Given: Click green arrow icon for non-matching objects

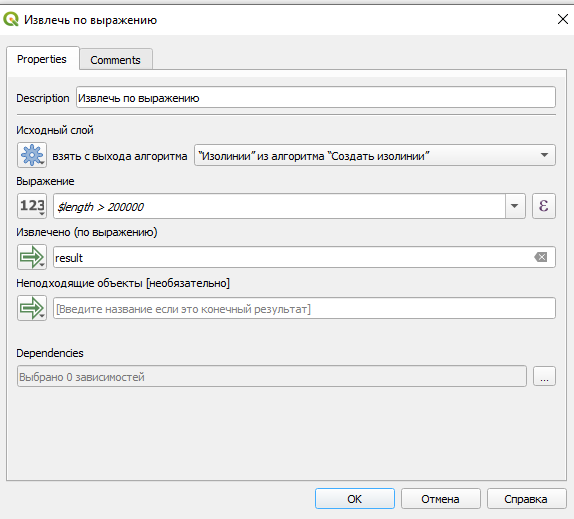Looking at the screenshot, I should (x=32, y=308).
